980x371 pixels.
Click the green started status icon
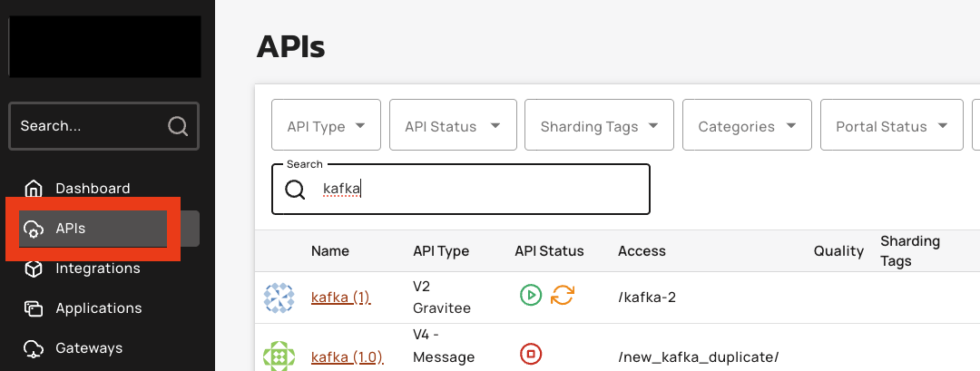point(531,295)
